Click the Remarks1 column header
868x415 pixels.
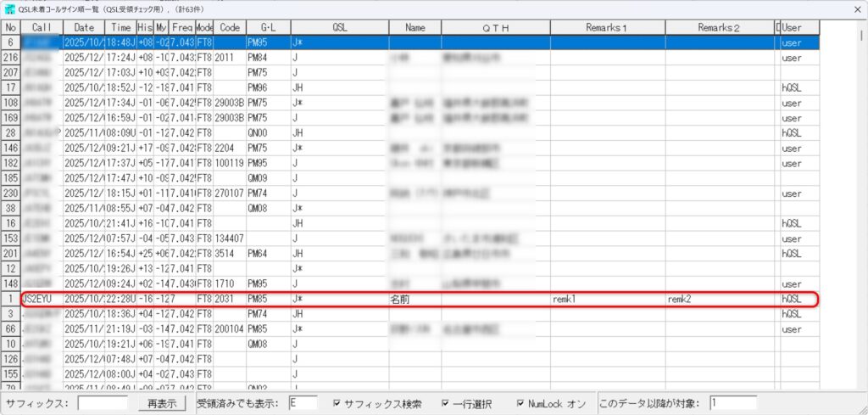(607, 28)
